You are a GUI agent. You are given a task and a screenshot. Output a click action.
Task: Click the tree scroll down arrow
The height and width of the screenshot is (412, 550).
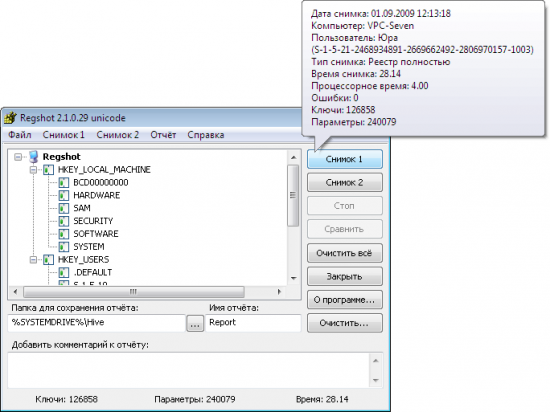click(294, 278)
